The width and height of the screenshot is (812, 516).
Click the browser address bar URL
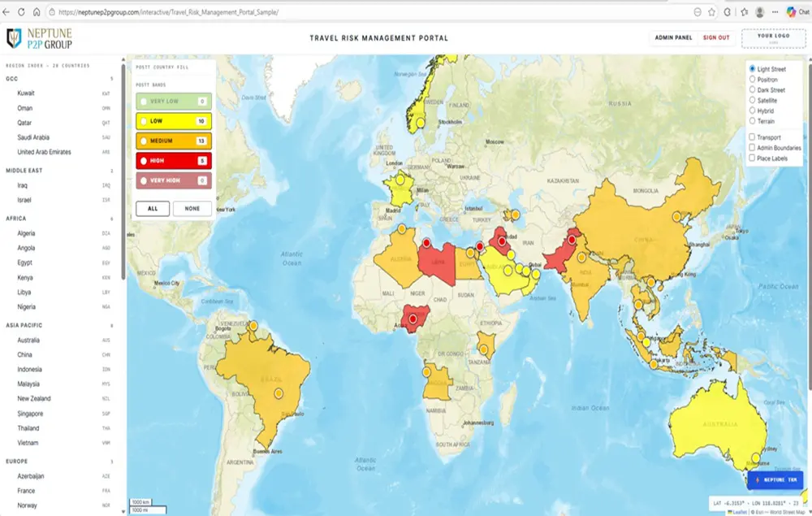(x=168, y=12)
